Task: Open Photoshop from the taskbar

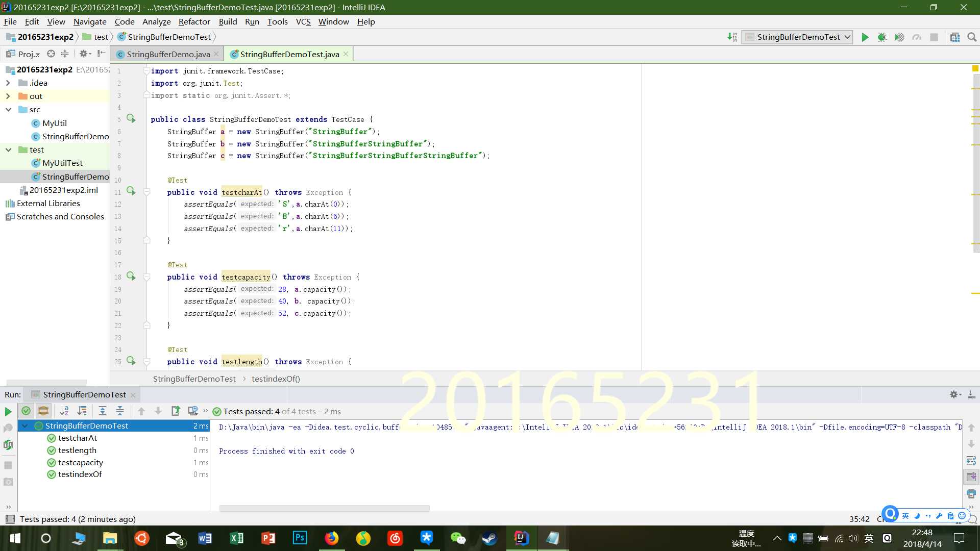Action: point(300,538)
